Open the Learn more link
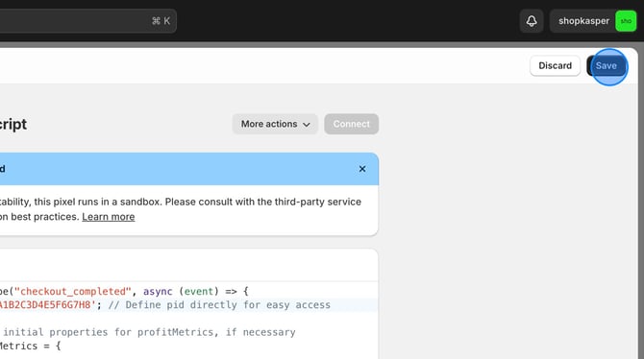644x359 pixels. [109, 217]
